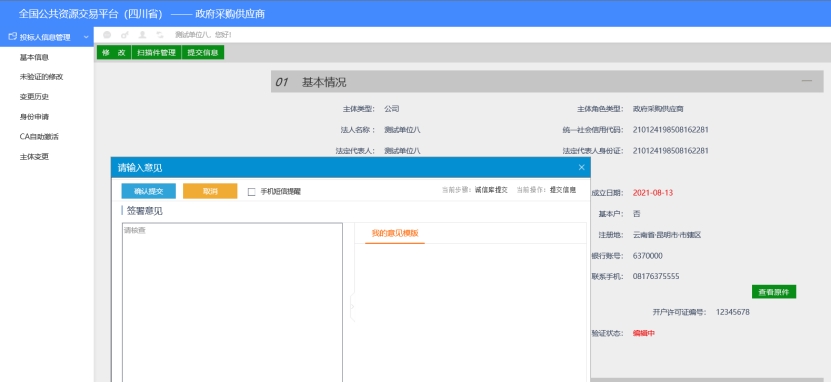The height and width of the screenshot is (383, 831).
Task: Close the 请输入意见 dialog
Action: (581, 167)
